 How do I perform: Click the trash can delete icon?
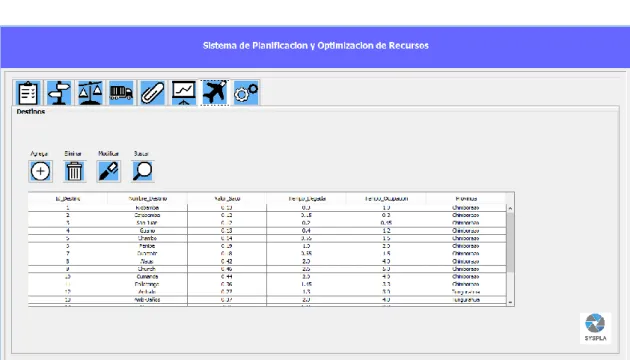pyautogui.click(x=74, y=171)
